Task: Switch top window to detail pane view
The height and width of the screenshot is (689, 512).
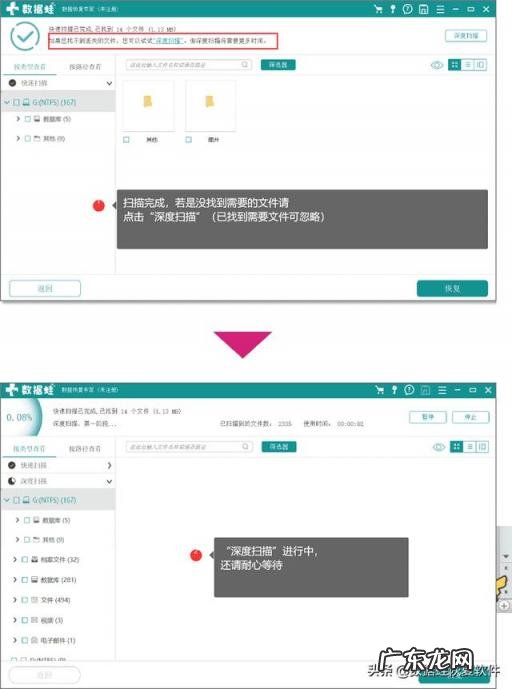Action: point(480,65)
